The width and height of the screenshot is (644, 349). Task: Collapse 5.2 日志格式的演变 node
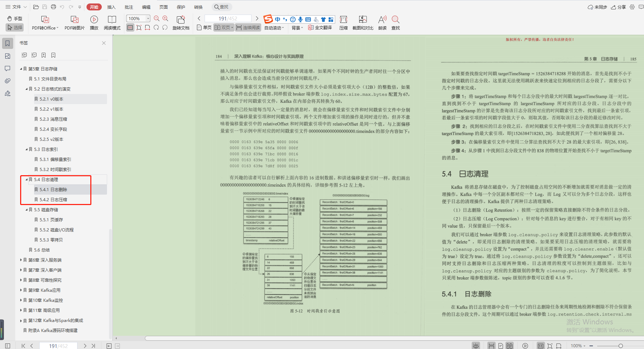point(26,89)
